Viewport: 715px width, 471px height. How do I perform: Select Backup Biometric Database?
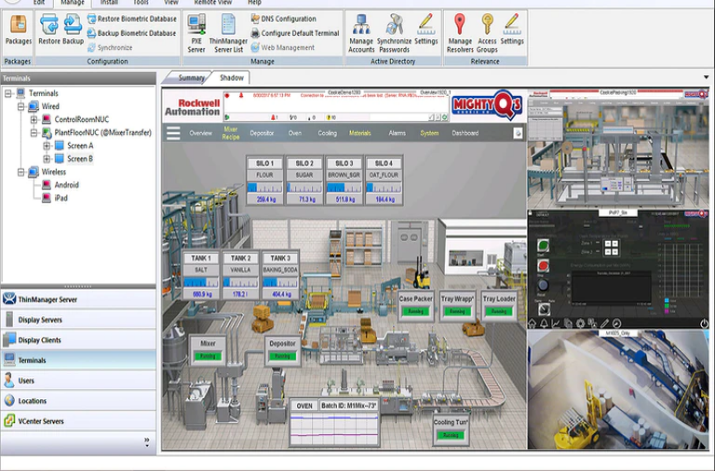(131, 33)
